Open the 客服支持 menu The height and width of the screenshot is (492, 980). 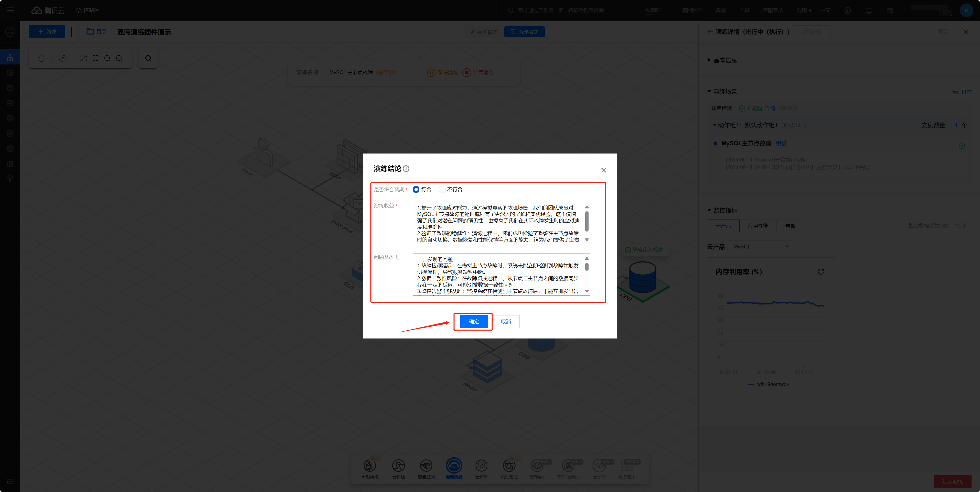click(x=773, y=10)
